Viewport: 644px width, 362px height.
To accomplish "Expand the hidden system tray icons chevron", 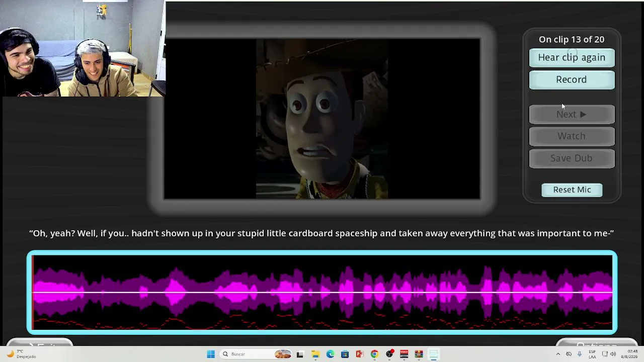I will (558, 354).
